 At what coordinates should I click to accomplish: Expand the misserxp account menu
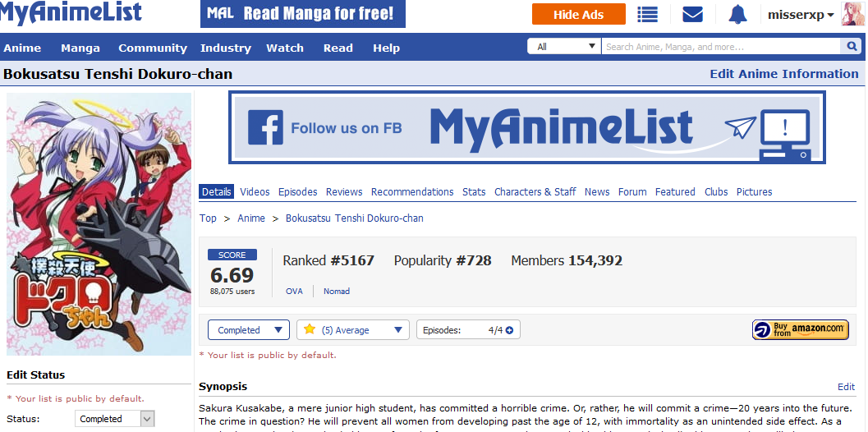801,15
